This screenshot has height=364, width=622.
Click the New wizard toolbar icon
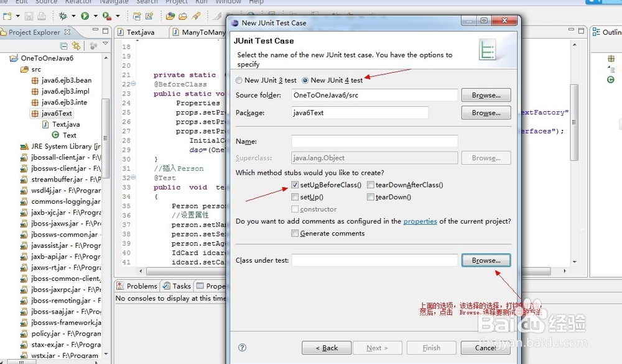coord(7,16)
